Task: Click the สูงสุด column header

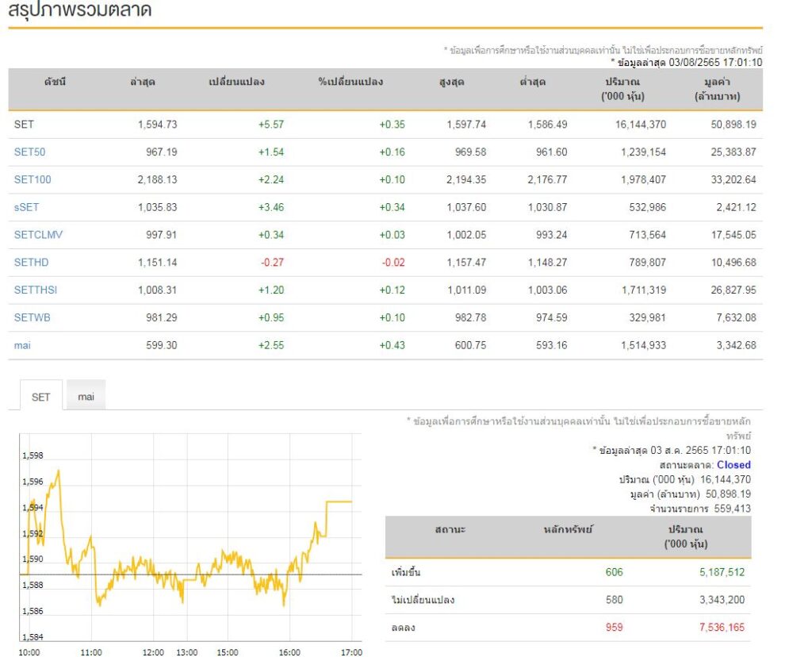Action: pos(451,82)
